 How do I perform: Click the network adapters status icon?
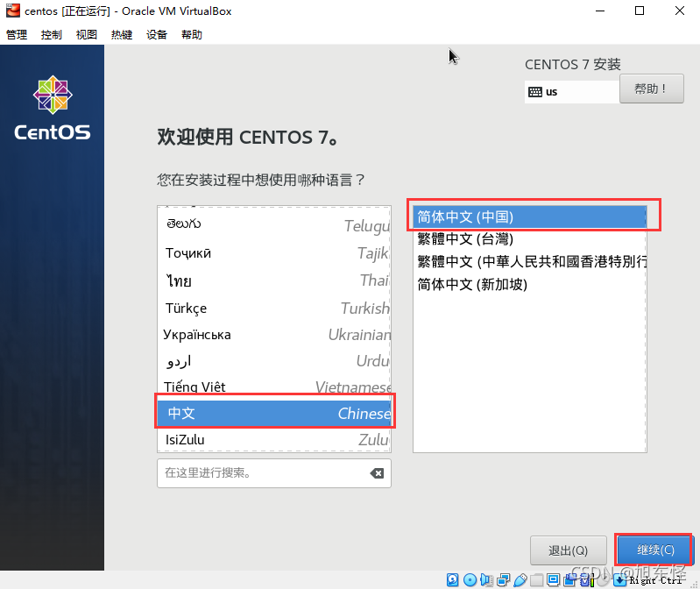click(504, 579)
